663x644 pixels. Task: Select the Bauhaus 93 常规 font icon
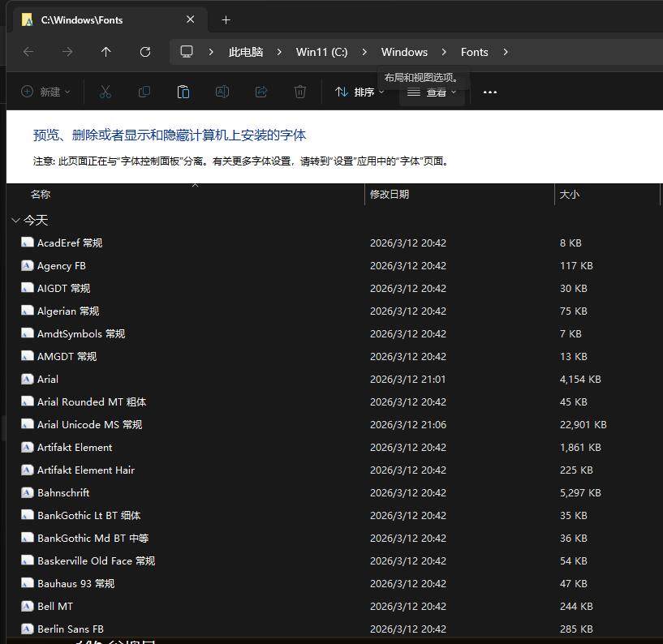click(x=27, y=583)
